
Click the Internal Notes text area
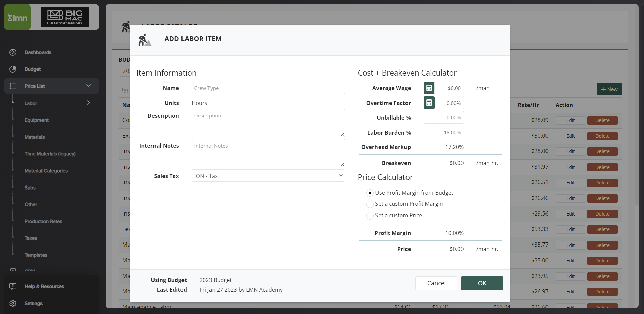268,153
